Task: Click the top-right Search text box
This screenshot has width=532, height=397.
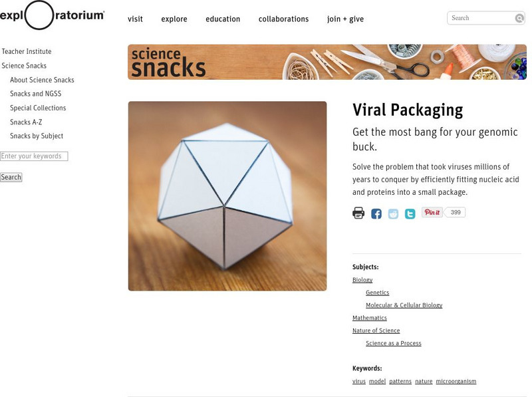Action: tap(481, 19)
